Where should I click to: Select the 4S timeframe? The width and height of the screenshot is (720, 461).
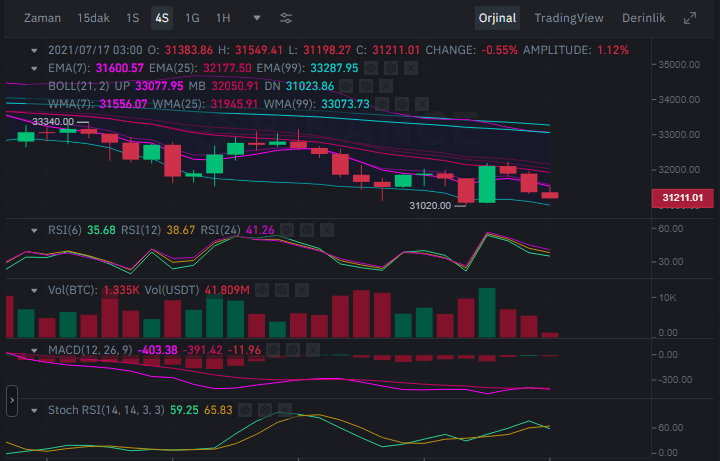tap(162, 18)
